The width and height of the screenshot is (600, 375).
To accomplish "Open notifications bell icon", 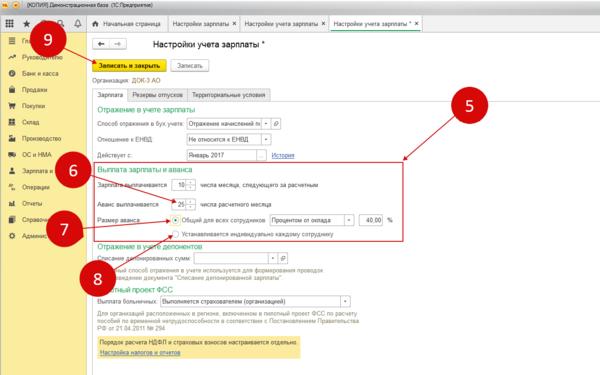I will (78, 24).
